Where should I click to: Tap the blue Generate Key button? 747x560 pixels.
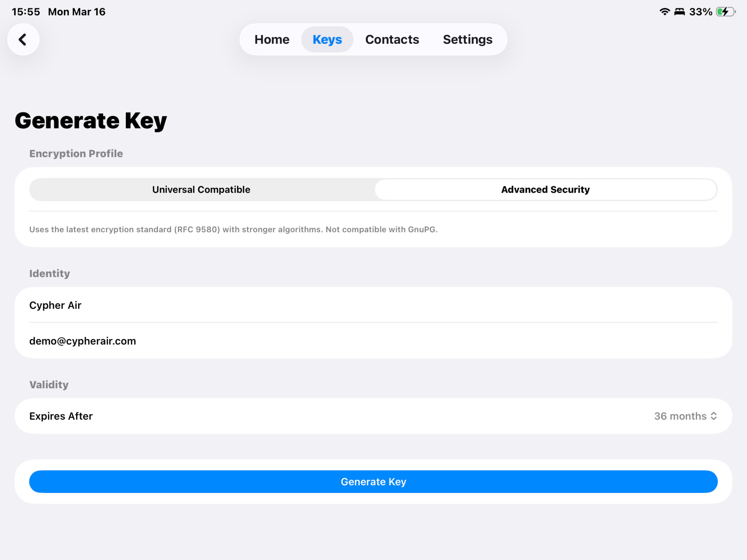tap(373, 482)
